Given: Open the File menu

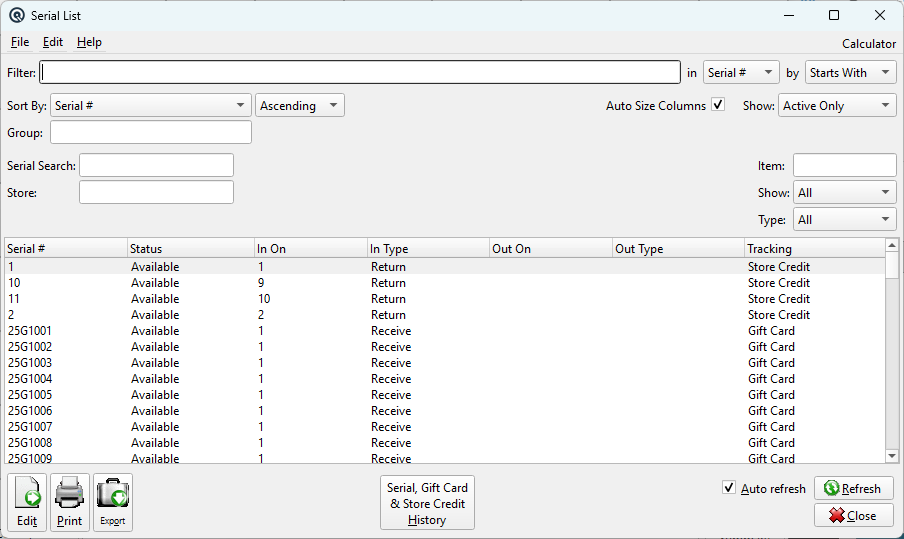Looking at the screenshot, I should [20, 42].
